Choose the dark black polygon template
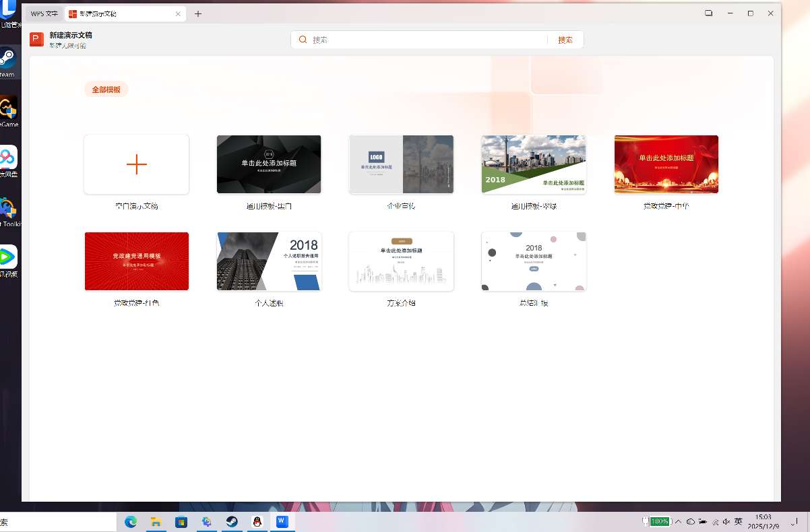This screenshot has height=532, width=810. coord(269,164)
